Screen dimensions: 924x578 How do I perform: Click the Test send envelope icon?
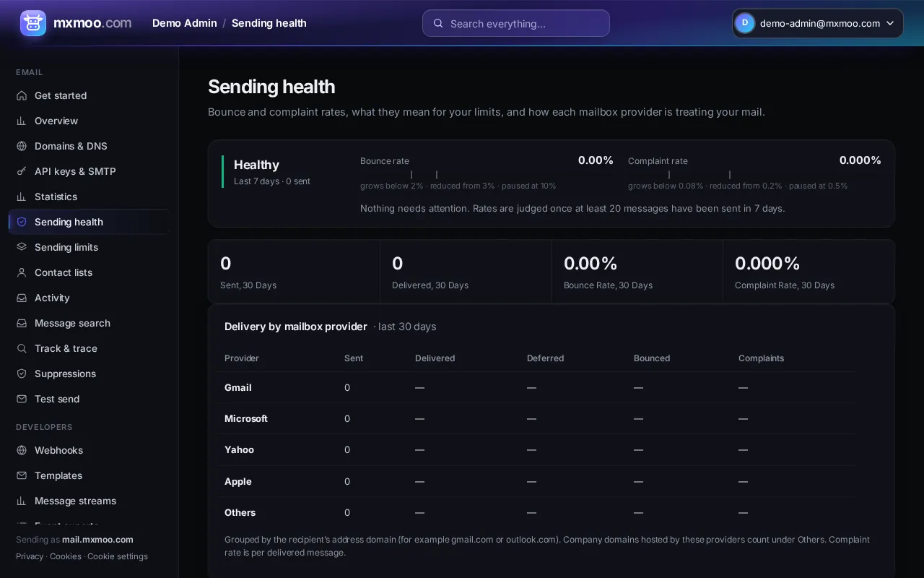coord(22,399)
